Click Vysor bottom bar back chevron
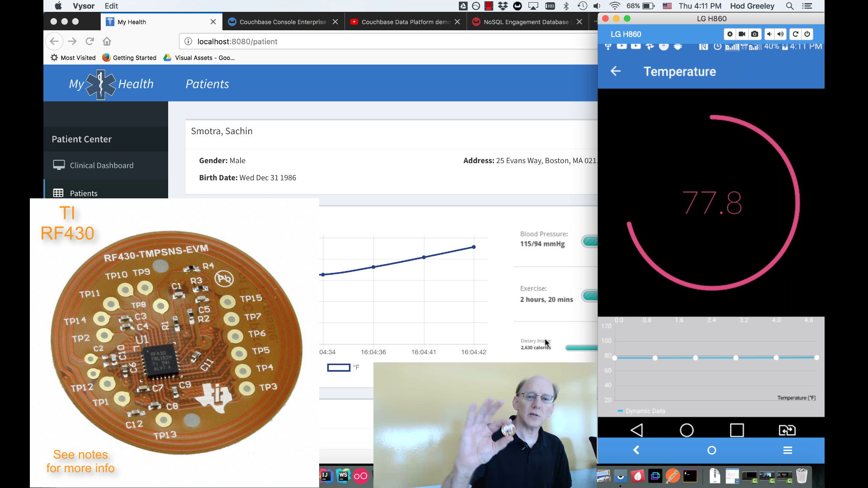The width and height of the screenshot is (868, 488). tap(636, 450)
